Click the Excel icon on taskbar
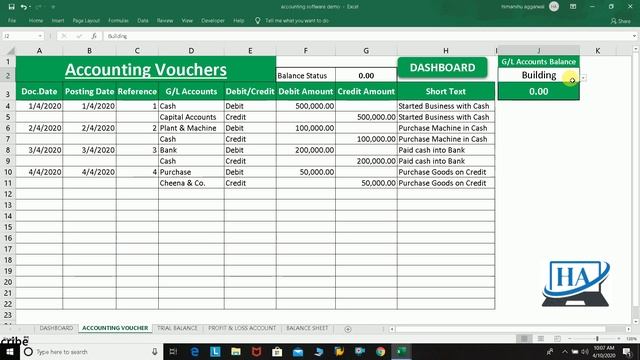The height and width of the screenshot is (360, 640). point(401,351)
